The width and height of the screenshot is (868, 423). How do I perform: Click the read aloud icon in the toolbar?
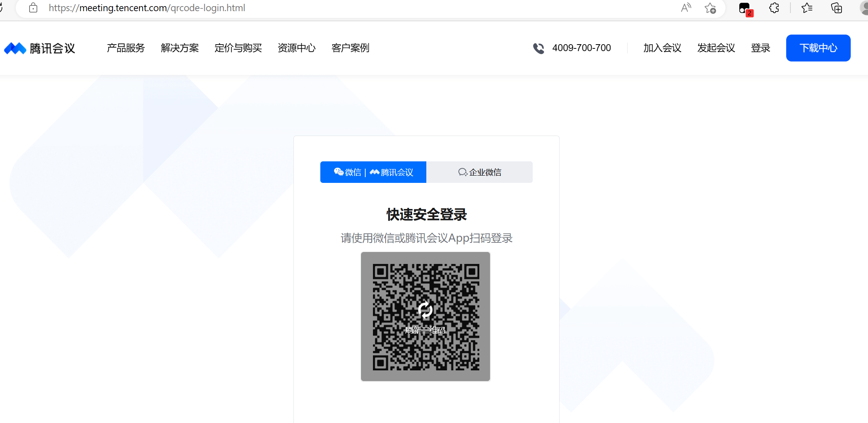pos(686,8)
